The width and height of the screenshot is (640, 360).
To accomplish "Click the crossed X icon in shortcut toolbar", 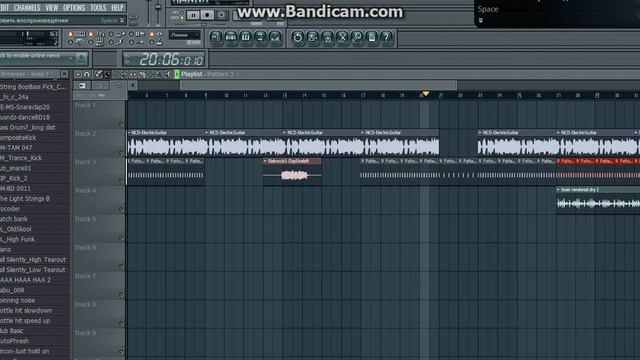I will (x=342, y=38).
